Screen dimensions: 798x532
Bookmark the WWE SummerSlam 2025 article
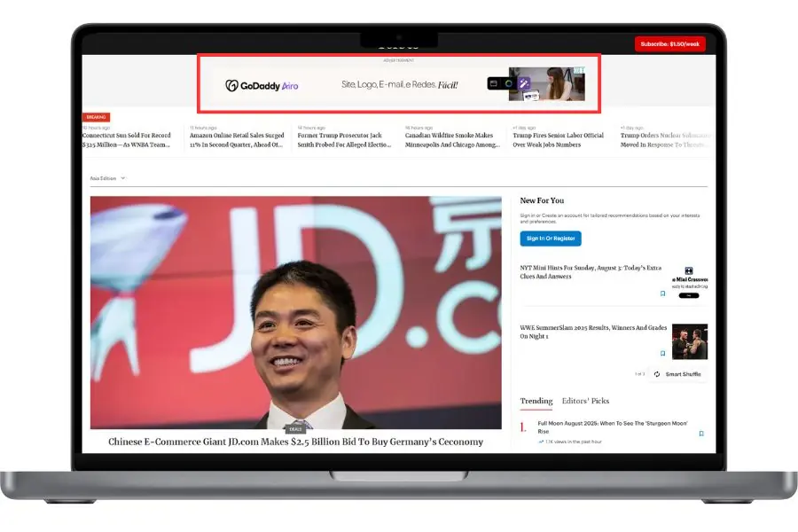coord(662,353)
